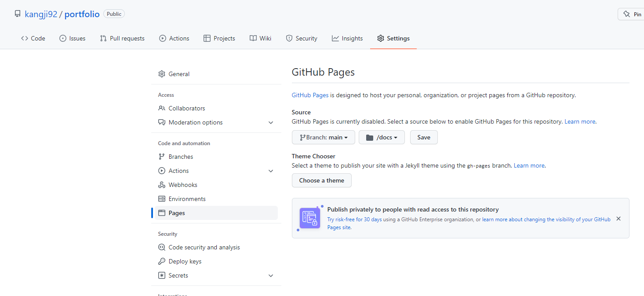Click Try risk-free for 30 days link
Screen dimensions: 644x296
coord(355,219)
